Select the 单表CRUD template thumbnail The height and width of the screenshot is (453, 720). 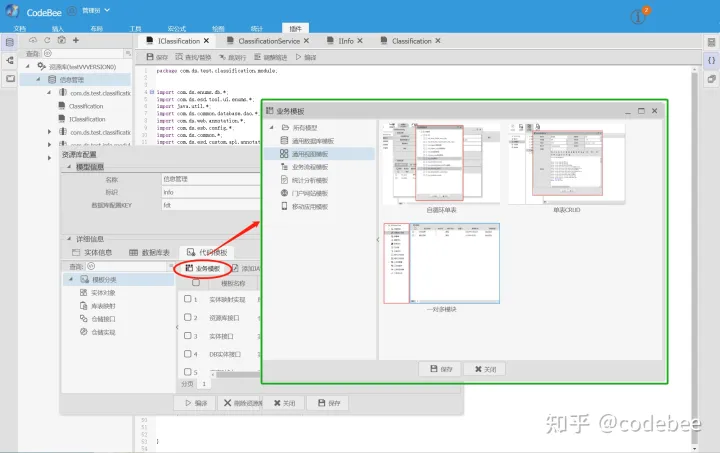[567, 163]
